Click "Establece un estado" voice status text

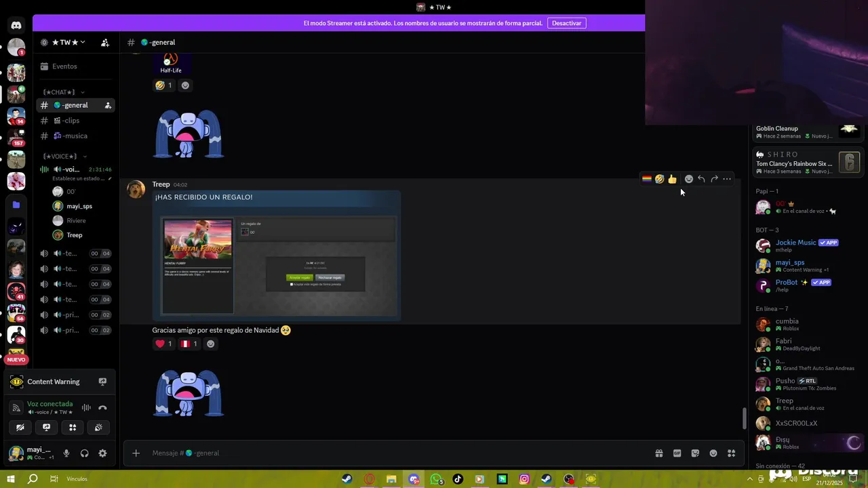pyautogui.click(x=79, y=179)
